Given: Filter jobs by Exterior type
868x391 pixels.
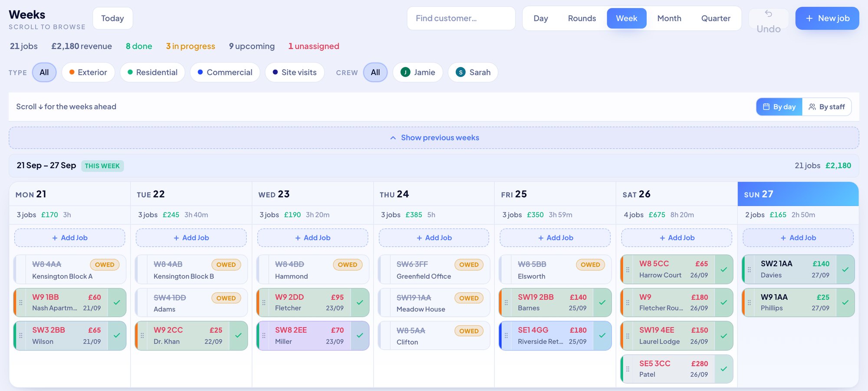Looking at the screenshot, I should pos(88,72).
